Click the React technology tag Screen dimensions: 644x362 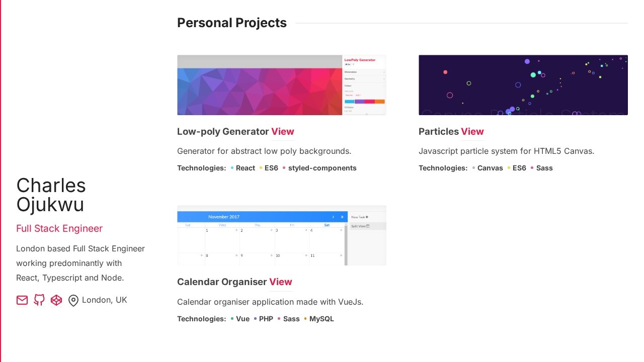click(245, 168)
